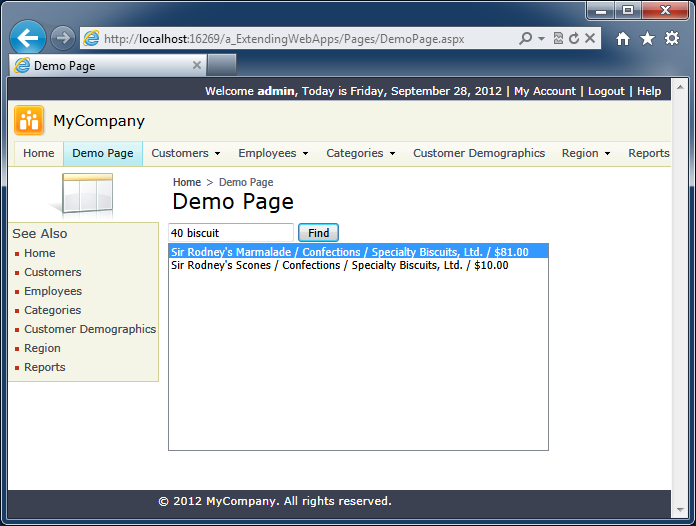
Task: Open Customer Demographics in the navigation menu
Action: coord(479,153)
